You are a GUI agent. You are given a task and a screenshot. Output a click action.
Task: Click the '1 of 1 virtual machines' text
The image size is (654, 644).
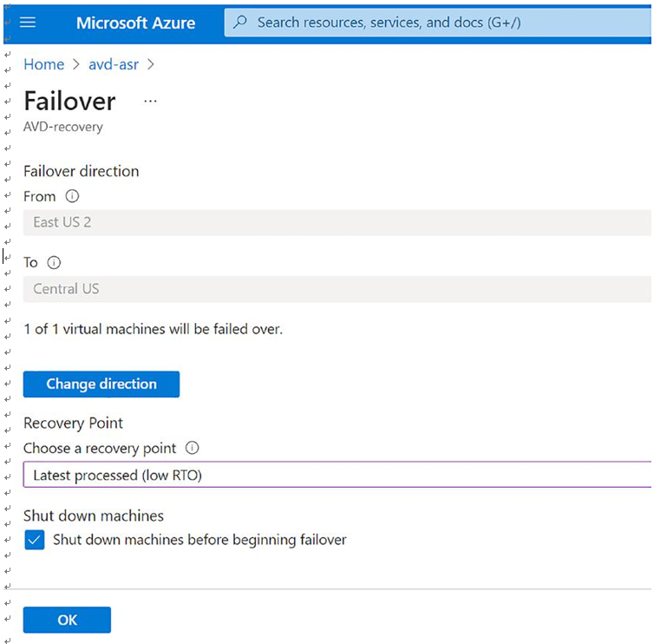pyautogui.click(x=153, y=329)
